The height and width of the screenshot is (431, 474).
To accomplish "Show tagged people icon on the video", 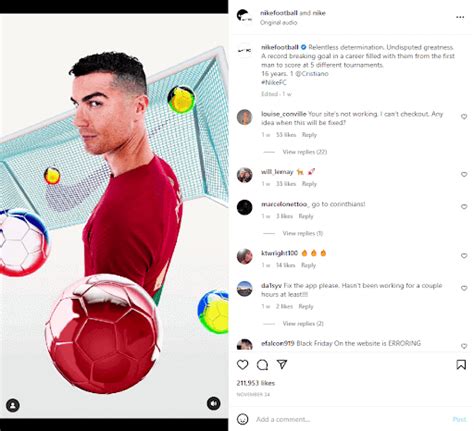I will [13, 405].
